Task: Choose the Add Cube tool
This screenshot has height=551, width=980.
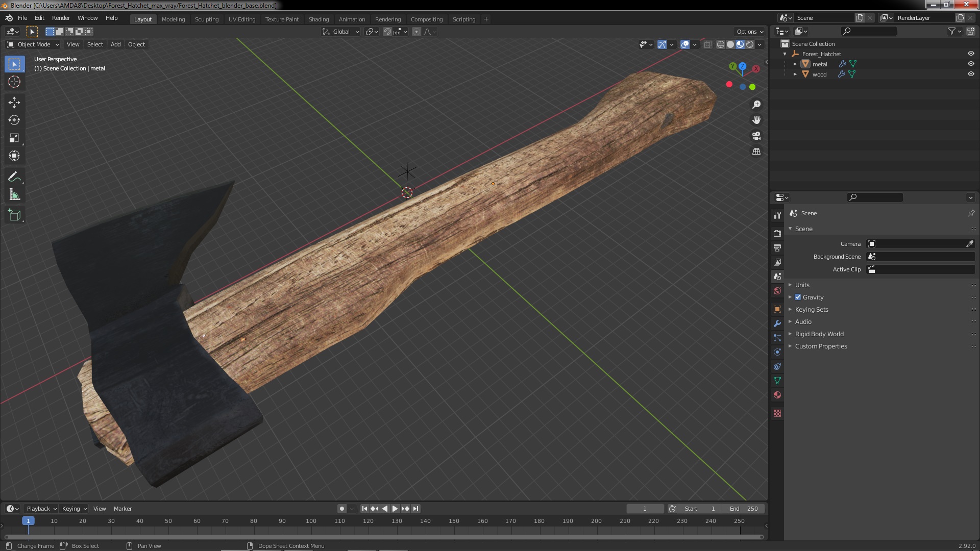Action: tap(14, 215)
